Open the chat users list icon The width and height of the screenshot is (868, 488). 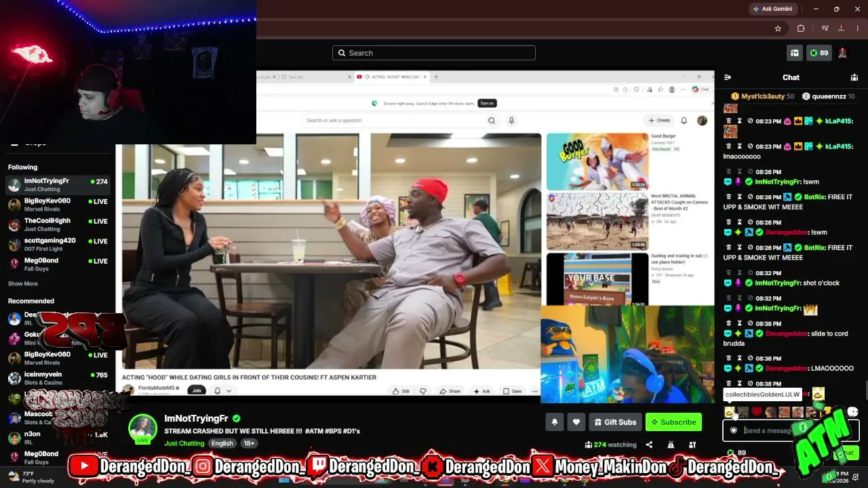pos(854,77)
